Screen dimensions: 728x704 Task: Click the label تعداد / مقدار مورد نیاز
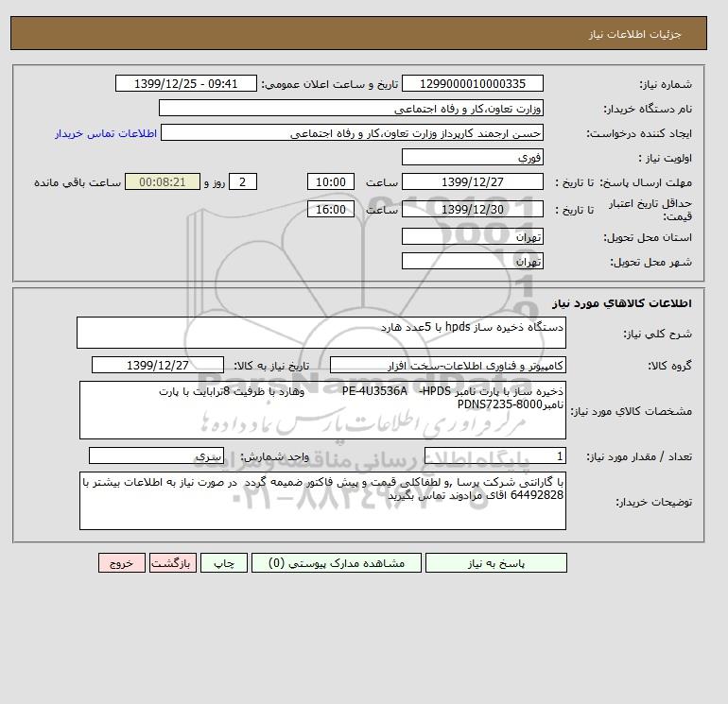coord(639,457)
